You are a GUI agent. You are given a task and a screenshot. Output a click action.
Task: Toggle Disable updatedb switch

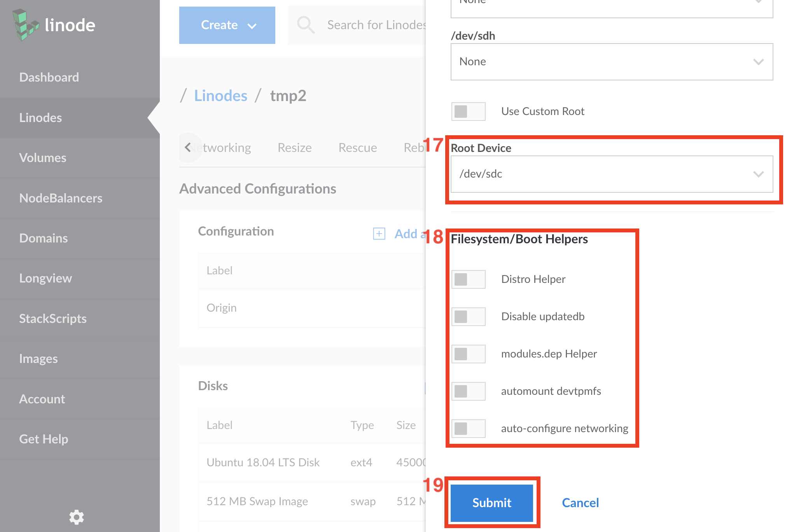tap(469, 317)
